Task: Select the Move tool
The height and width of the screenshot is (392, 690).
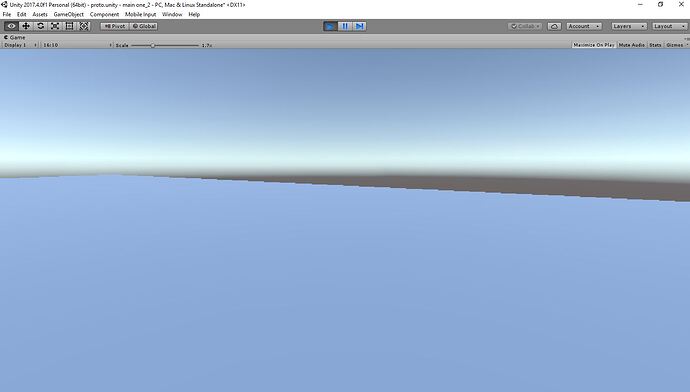Action: 26,26
